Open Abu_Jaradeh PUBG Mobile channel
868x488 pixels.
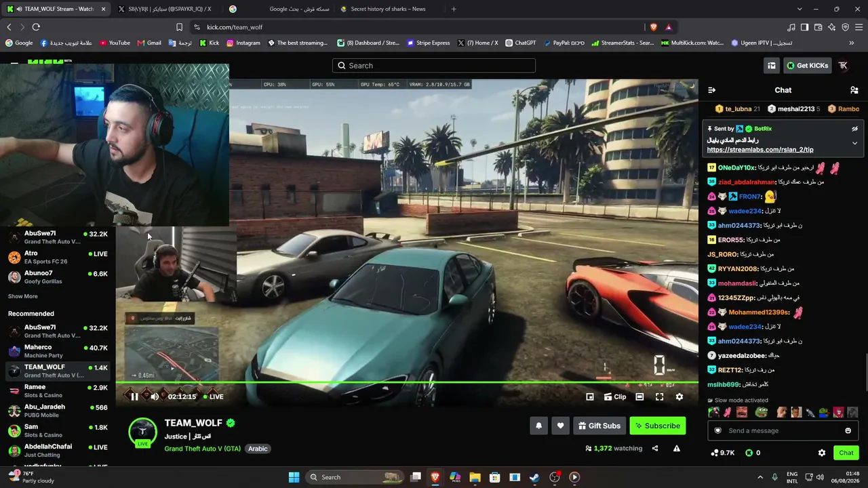(x=58, y=411)
